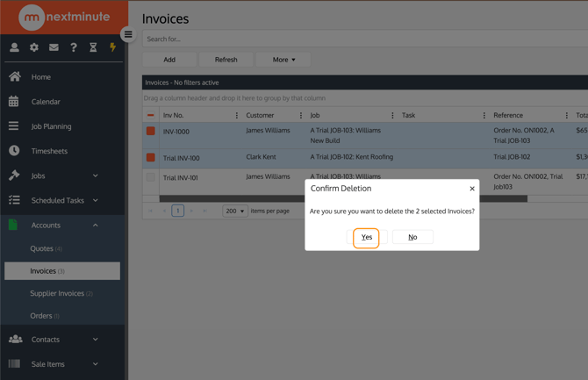Click the lightning bolt quick-action icon
The width and height of the screenshot is (588, 380).
pos(112,47)
